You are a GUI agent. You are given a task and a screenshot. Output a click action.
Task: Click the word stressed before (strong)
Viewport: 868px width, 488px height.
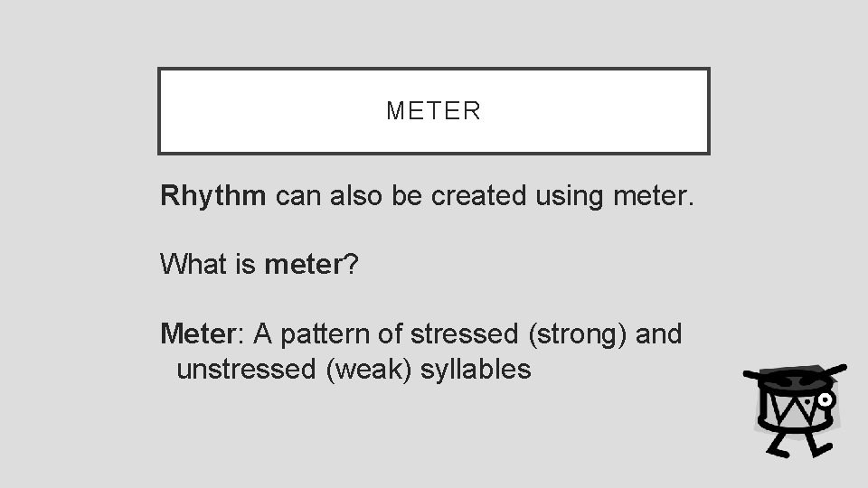coord(464,334)
